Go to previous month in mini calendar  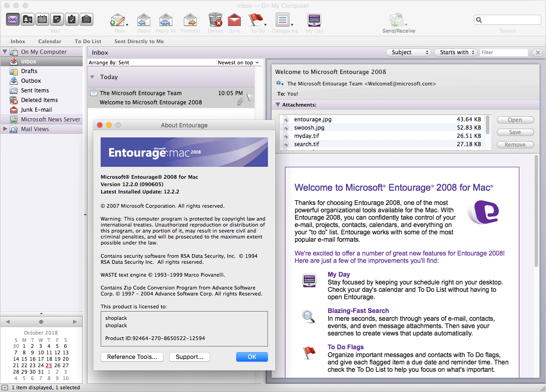8,322
